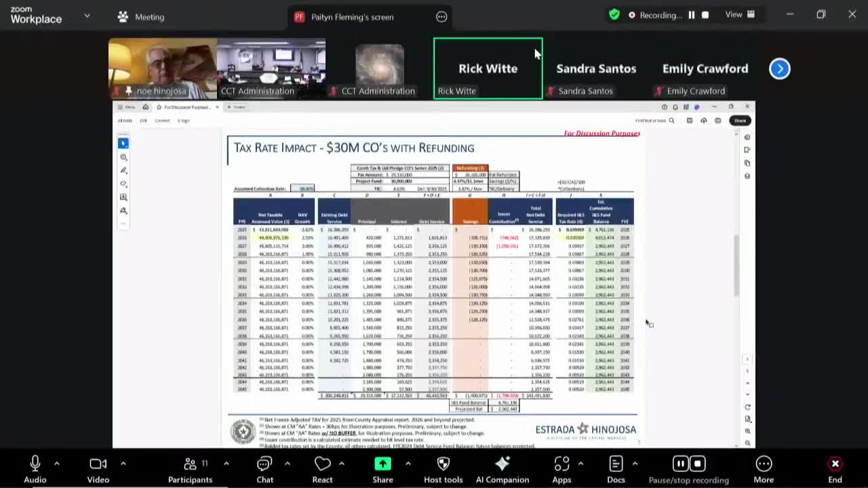Open the View layout menu
The width and height of the screenshot is (868, 488).
[740, 14]
